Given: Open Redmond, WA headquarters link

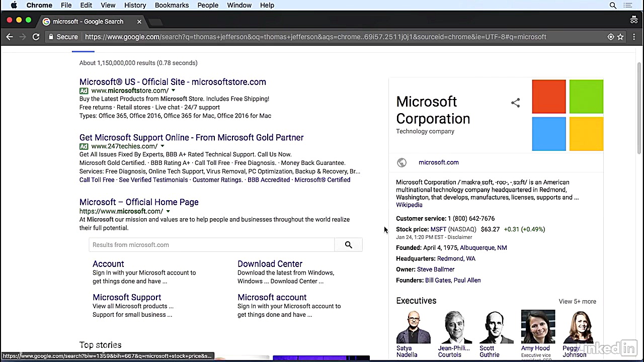Looking at the screenshot, I should point(456,258).
